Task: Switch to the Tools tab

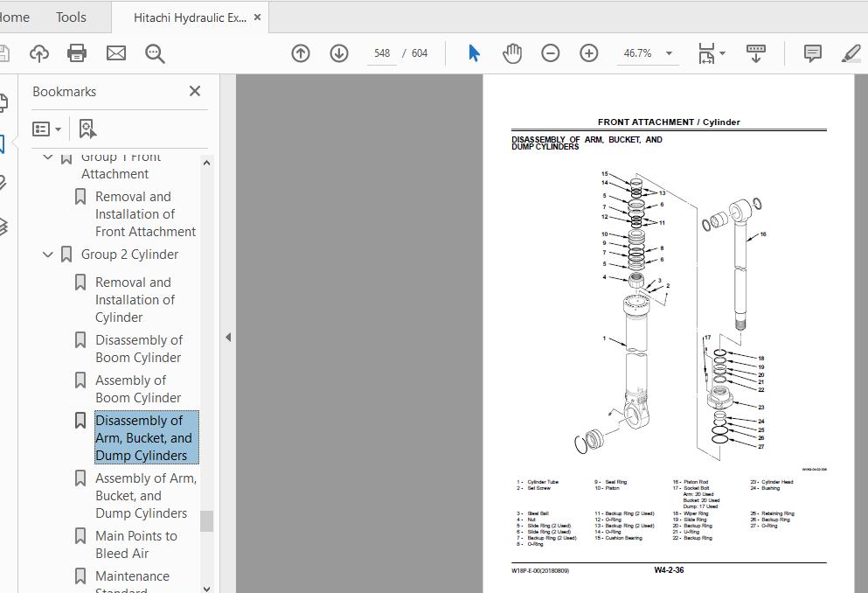Action: tap(70, 17)
